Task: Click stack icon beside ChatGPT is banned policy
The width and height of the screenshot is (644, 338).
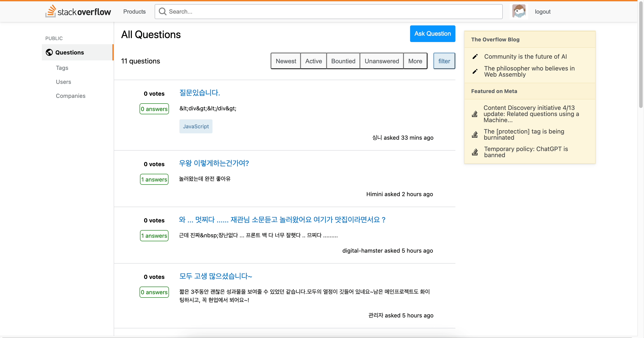Action: click(x=474, y=152)
